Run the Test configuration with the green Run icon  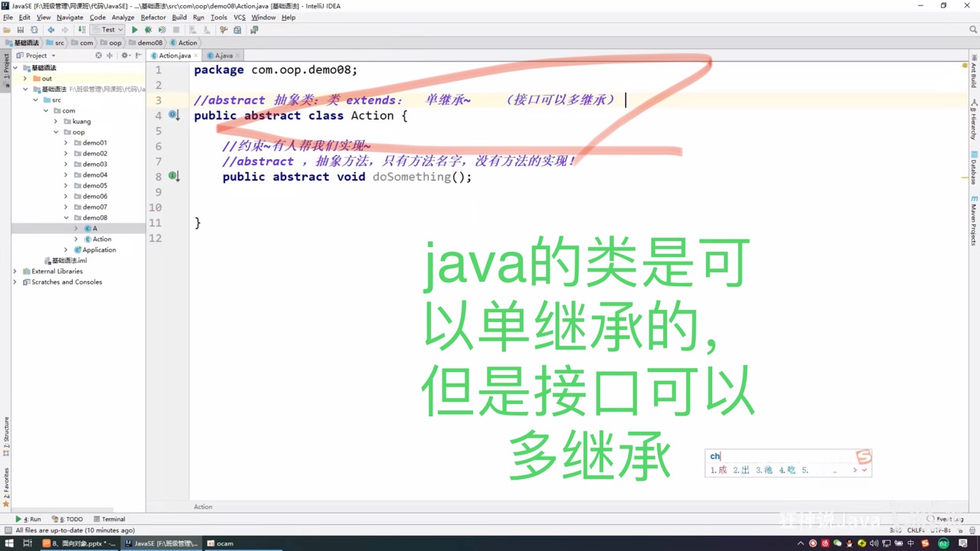(x=135, y=29)
